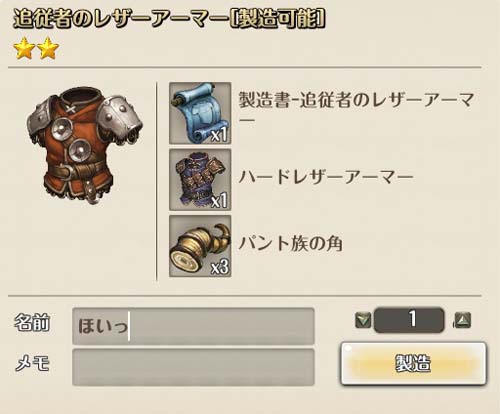Click the メモ label text
This screenshot has width=500, height=414.
[x=32, y=363]
